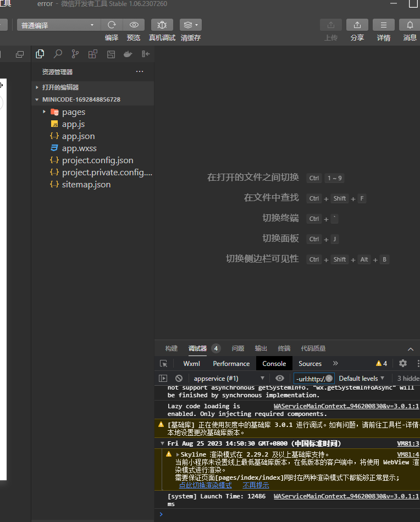This screenshot has height=522, width=420.
Task: Toggle live expression eye in console
Action: [280, 378]
